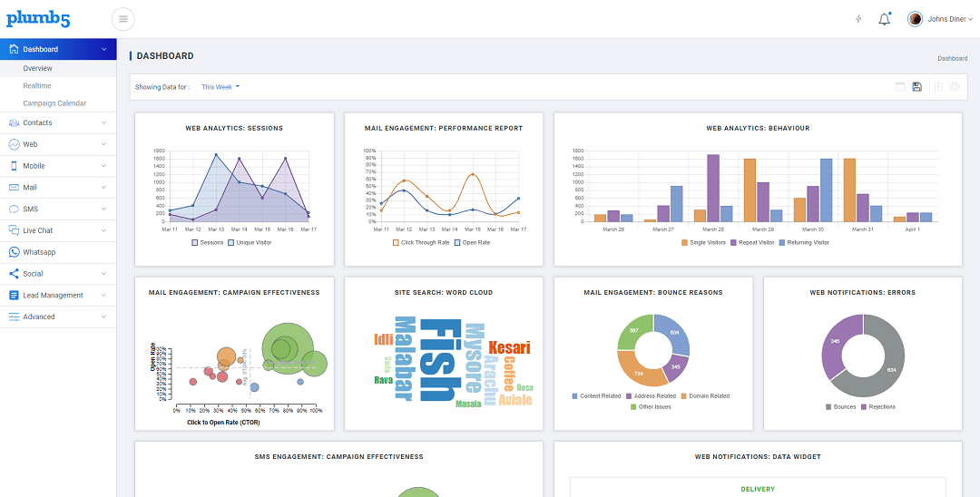The height and width of the screenshot is (497, 980).
Task: Open the notifications bell
Action: 884,19
